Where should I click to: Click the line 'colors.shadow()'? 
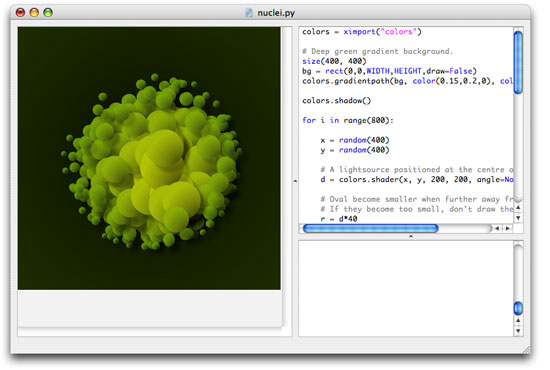[x=336, y=100]
